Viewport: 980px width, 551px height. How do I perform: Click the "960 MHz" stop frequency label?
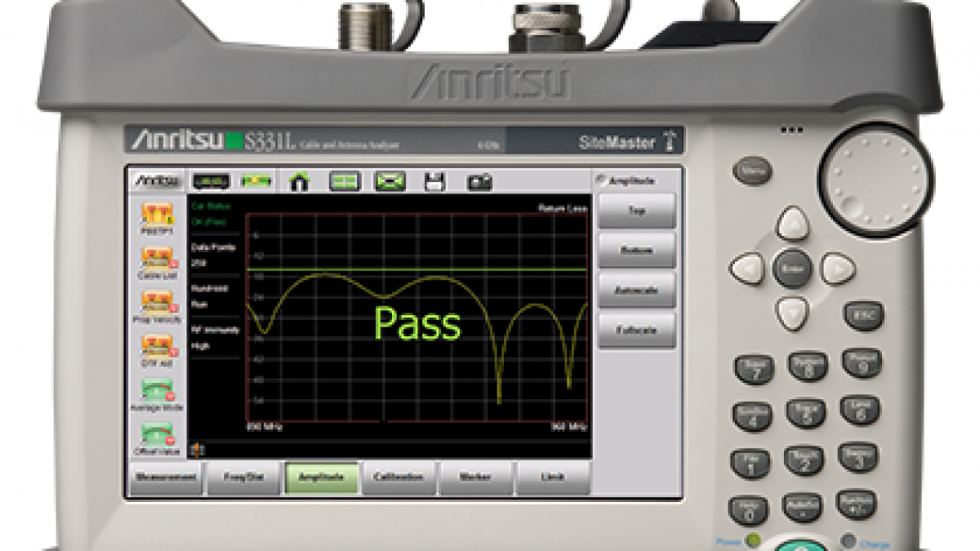click(x=568, y=427)
